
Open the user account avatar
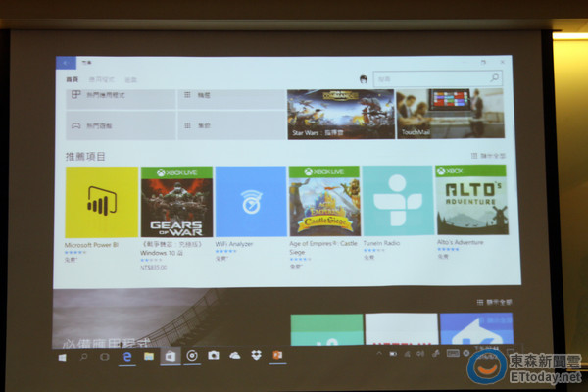[363, 79]
